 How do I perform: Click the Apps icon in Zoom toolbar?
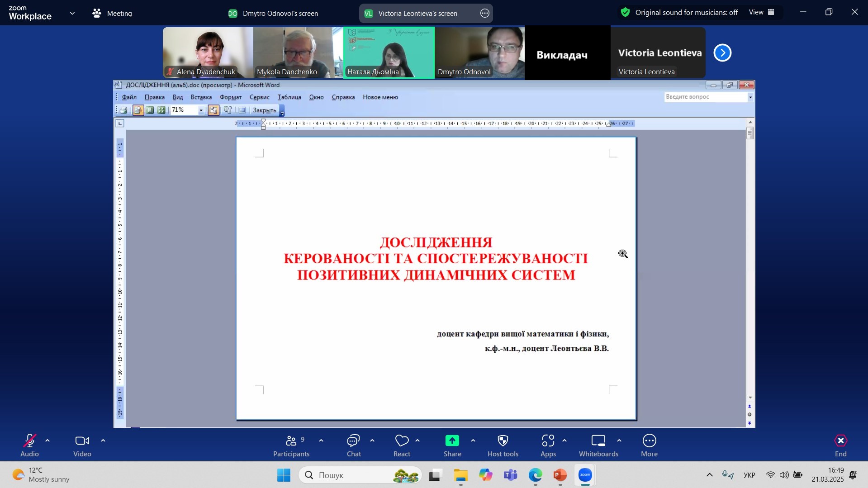click(x=548, y=441)
